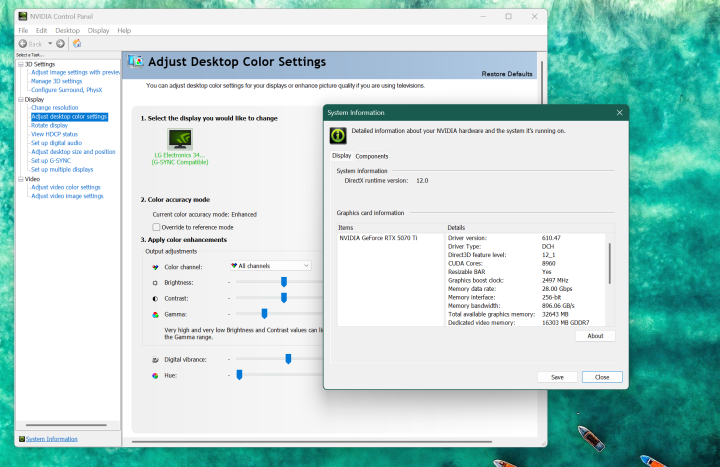Viewport: 720px width, 467px height.
Task: Open the System Information link
Action: click(x=52, y=439)
